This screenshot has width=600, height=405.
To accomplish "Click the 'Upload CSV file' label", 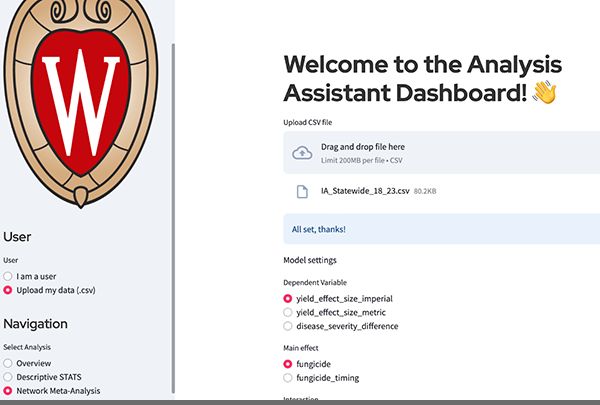I will coord(308,122).
